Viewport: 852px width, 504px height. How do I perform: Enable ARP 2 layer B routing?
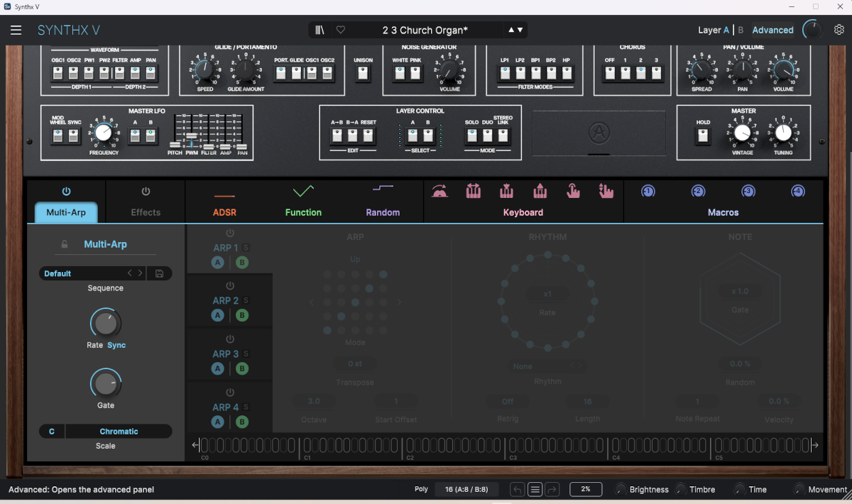(x=242, y=315)
